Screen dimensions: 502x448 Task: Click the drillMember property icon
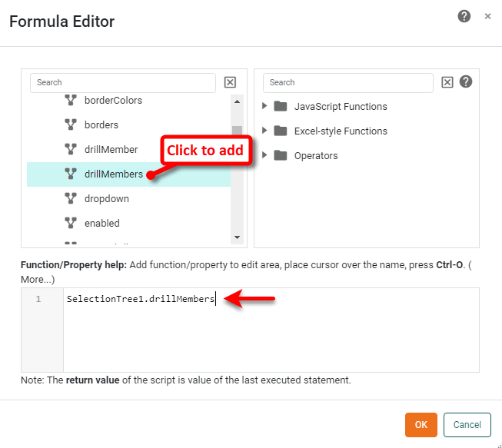[71, 149]
